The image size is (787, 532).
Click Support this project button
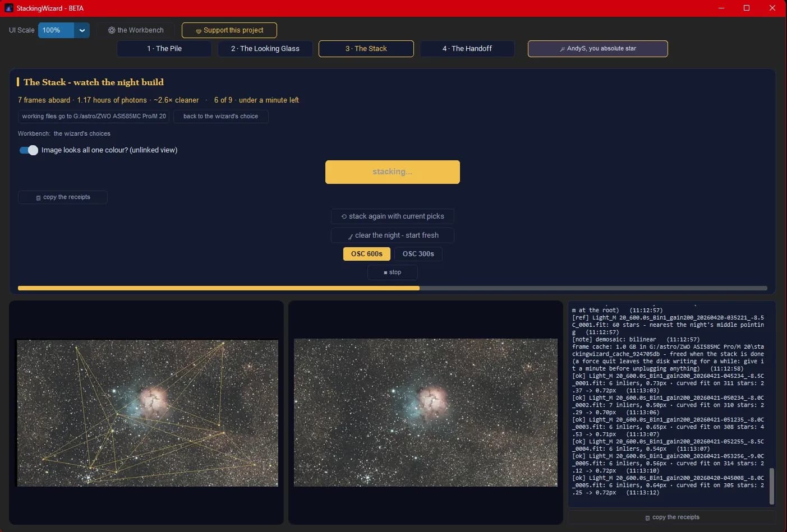click(229, 30)
